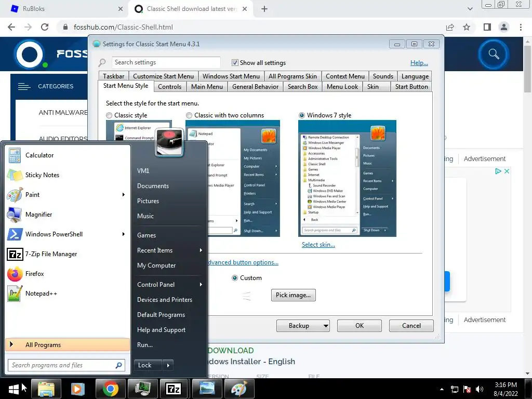Click the search magnifier in the start menu box

click(118, 365)
